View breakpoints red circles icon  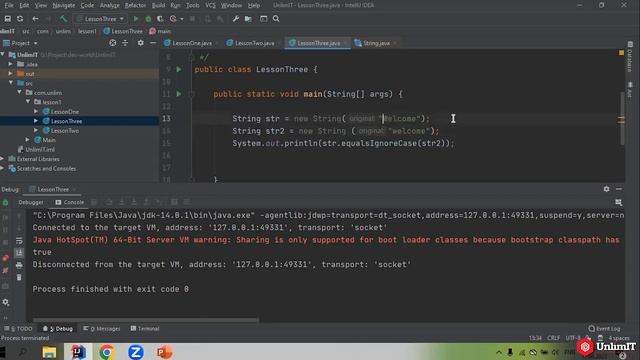pyautogui.click(x=5, y=258)
